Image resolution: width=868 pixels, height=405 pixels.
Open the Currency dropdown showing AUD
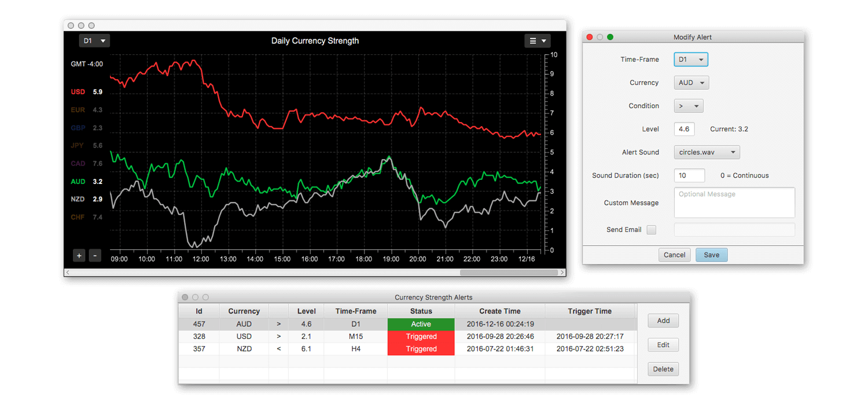point(691,82)
